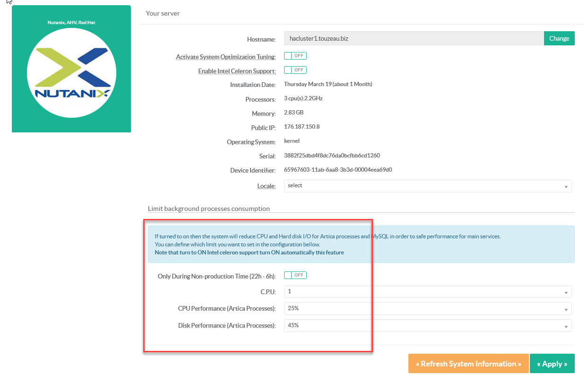Viewport: 588px width, 375px height.
Task: Click the Device Identifier value text
Action: 337,170
